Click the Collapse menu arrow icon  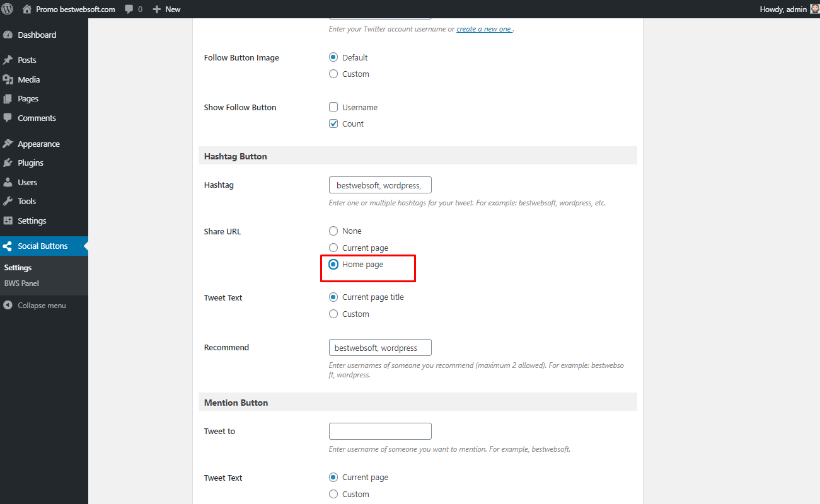(x=8, y=306)
